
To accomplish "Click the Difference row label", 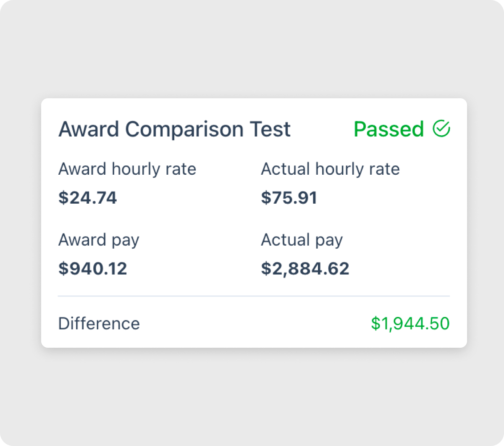I will pyautogui.click(x=99, y=324).
